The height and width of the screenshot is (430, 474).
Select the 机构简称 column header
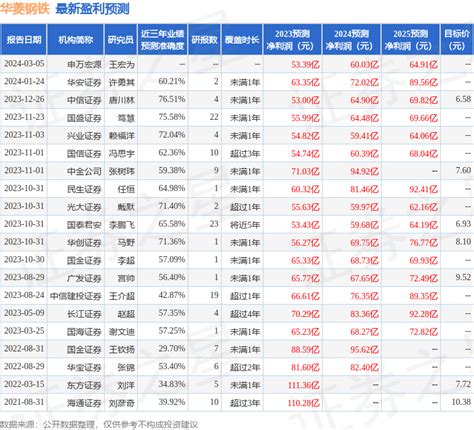point(76,40)
